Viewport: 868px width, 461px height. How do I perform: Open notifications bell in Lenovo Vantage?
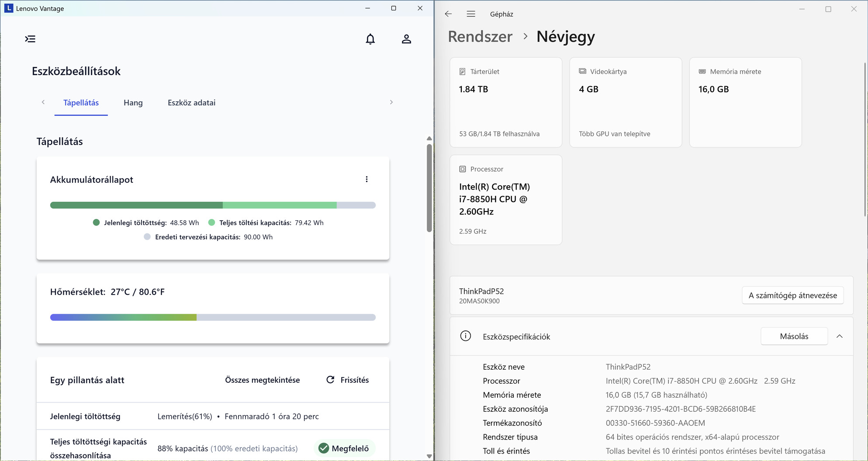pyautogui.click(x=370, y=39)
